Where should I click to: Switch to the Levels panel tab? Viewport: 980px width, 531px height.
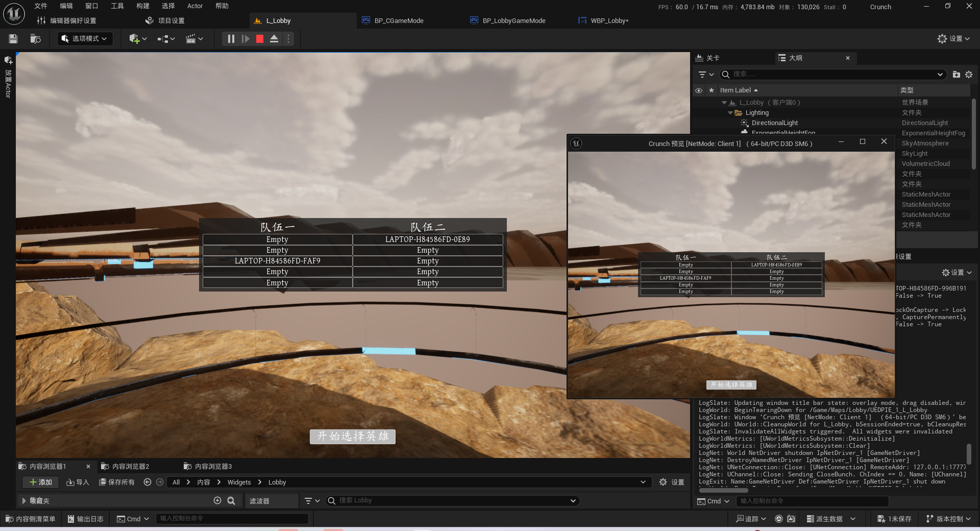(707, 58)
